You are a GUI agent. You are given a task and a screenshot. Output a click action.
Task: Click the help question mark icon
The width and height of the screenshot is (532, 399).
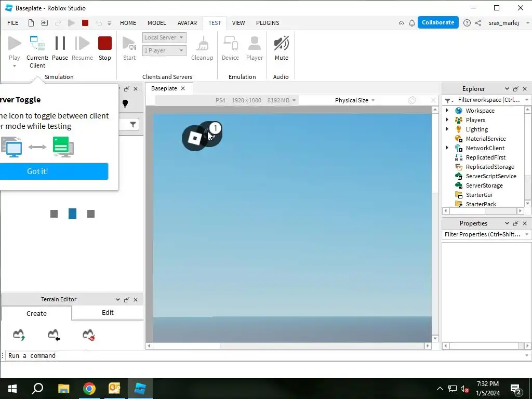(x=467, y=23)
